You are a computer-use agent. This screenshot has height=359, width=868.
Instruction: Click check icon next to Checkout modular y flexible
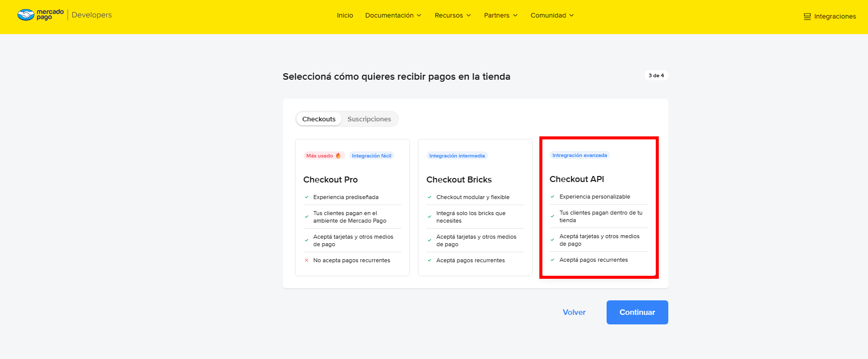pos(429,197)
